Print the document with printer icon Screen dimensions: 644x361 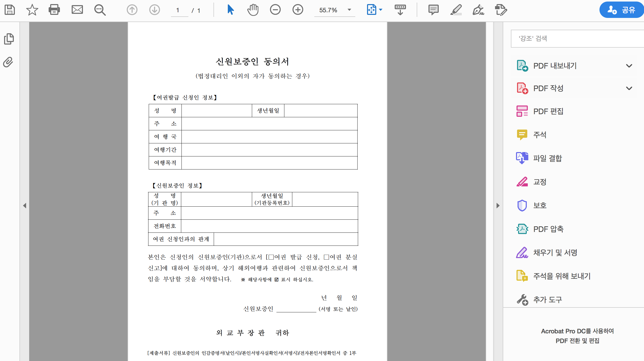click(54, 10)
